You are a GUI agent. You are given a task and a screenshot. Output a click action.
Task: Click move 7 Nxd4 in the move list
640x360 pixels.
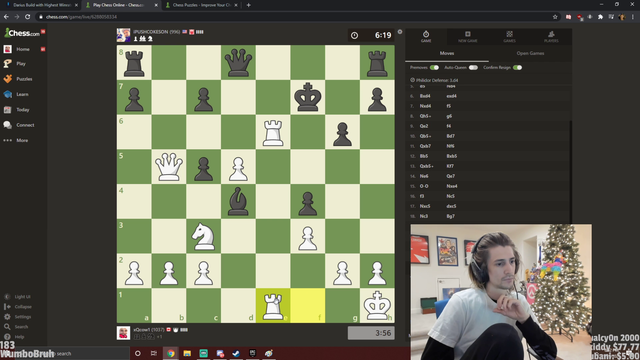pyautogui.click(x=425, y=106)
